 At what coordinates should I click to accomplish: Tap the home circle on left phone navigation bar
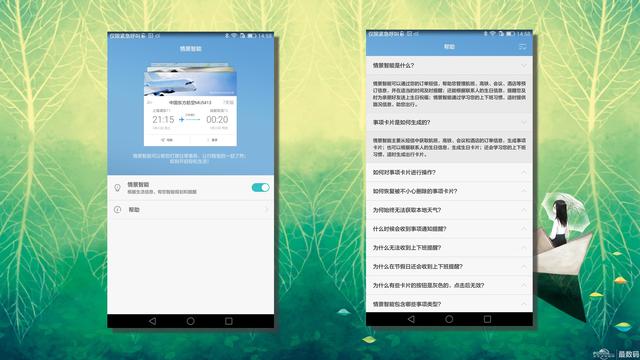pyautogui.click(x=191, y=321)
